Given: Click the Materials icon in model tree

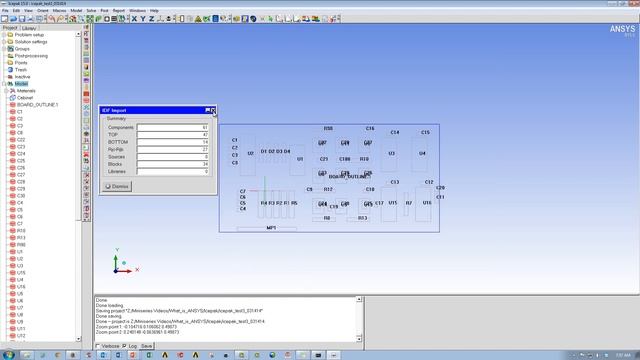Looking at the screenshot, I should tap(13, 91).
